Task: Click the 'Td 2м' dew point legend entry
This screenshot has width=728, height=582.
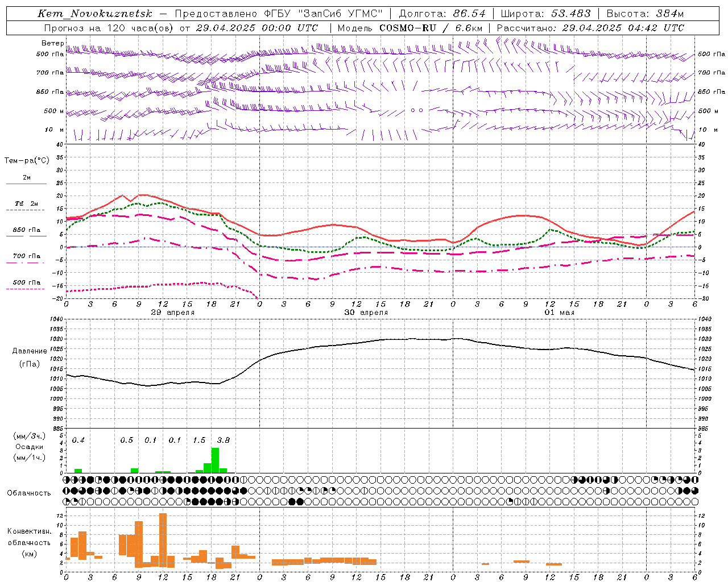Action: (x=26, y=203)
